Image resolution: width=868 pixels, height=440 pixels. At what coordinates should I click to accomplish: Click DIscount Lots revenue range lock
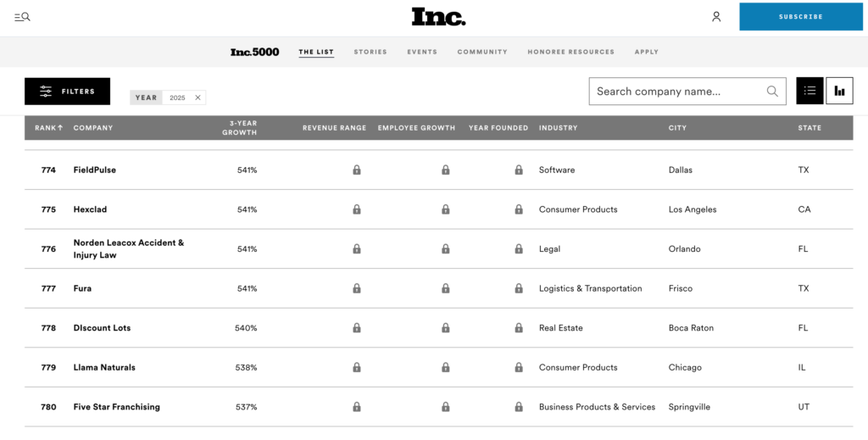357,327
